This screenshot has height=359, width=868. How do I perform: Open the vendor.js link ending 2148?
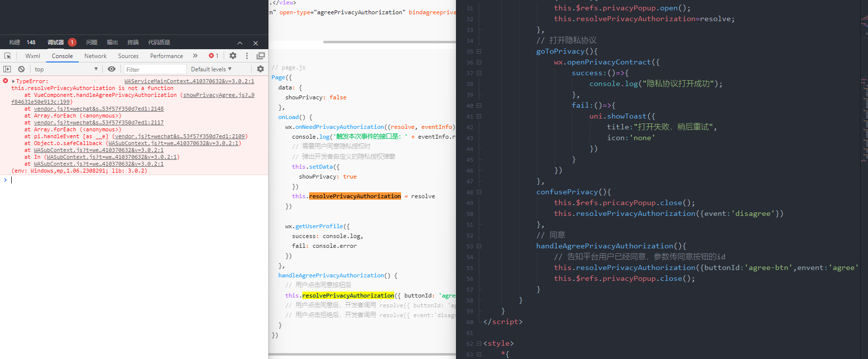[99, 109]
